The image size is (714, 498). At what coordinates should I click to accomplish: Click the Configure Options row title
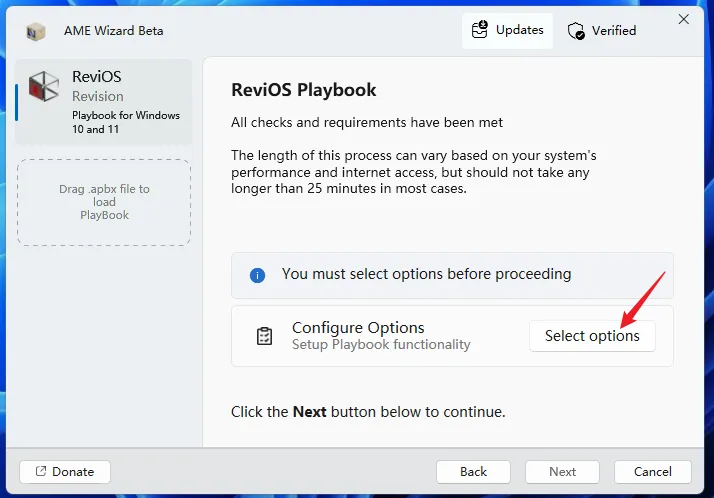[x=358, y=328]
